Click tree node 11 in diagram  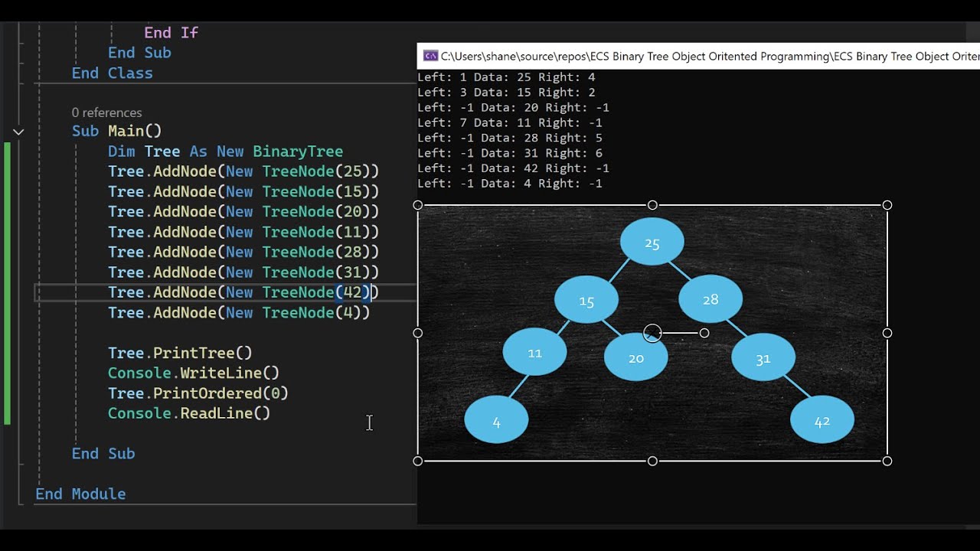click(534, 352)
